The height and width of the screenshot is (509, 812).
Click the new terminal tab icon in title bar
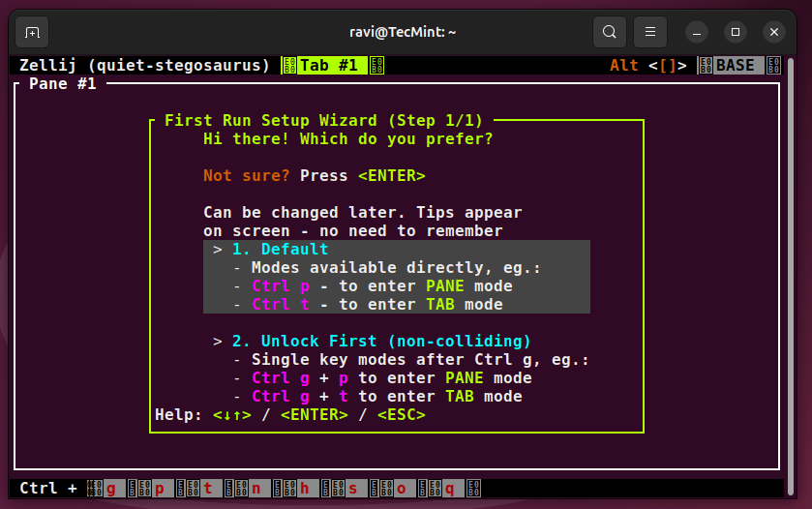(32, 32)
